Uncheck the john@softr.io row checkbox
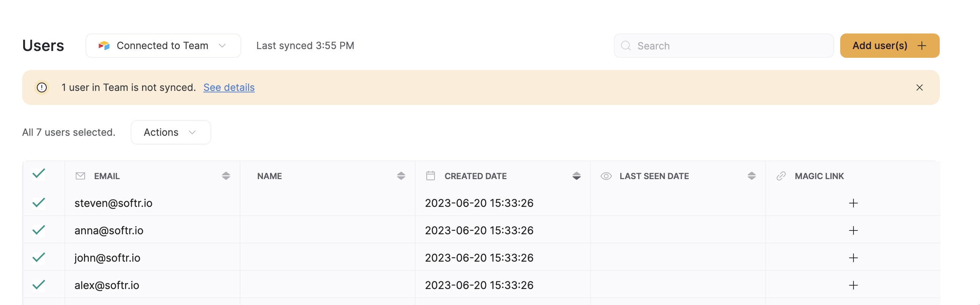The height and width of the screenshot is (305, 980). [39, 257]
